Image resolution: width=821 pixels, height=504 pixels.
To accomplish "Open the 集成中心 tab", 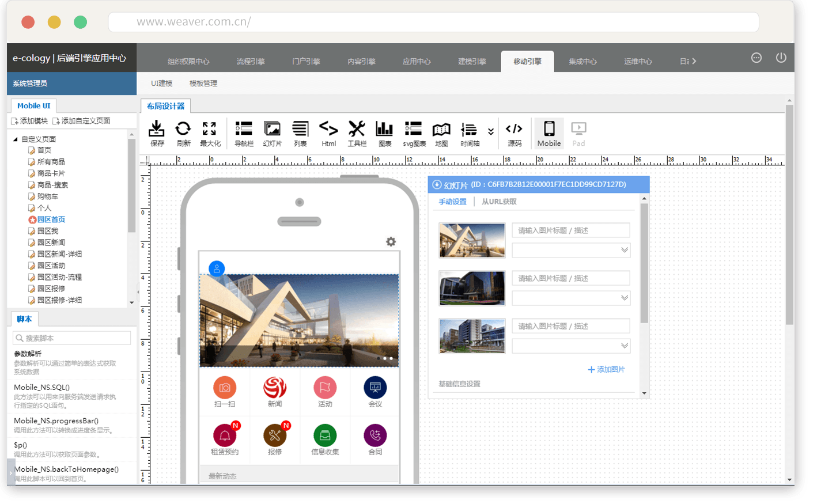I will pos(582,61).
